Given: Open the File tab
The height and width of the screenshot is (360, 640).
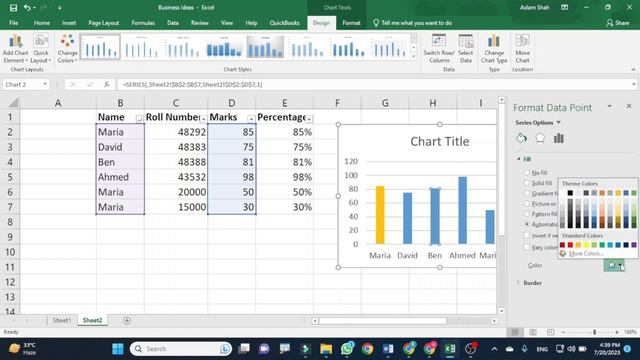Looking at the screenshot, I should click(x=13, y=23).
